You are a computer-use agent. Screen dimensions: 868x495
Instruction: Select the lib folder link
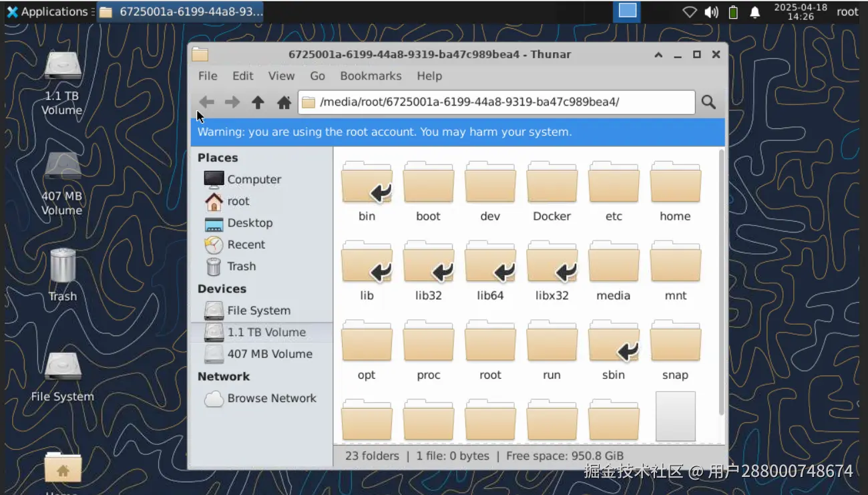click(x=367, y=271)
